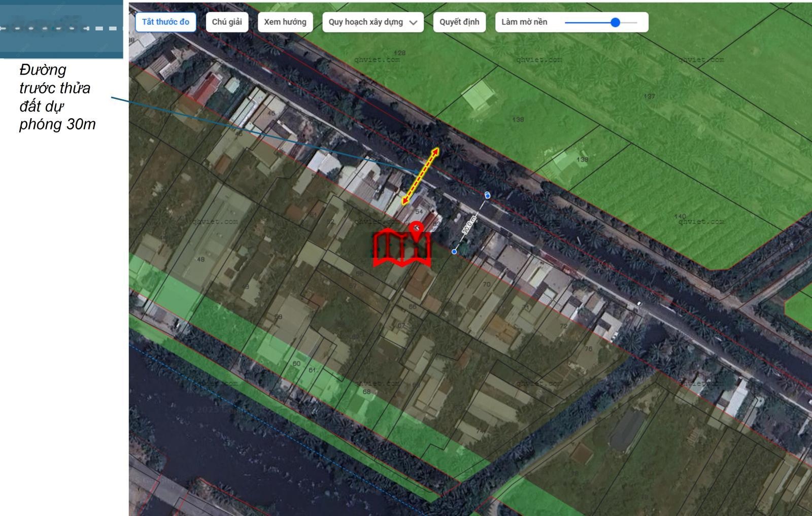Toggle Xem hướng direction view
The image size is (812, 516).
pyautogui.click(x=285, y=22)
